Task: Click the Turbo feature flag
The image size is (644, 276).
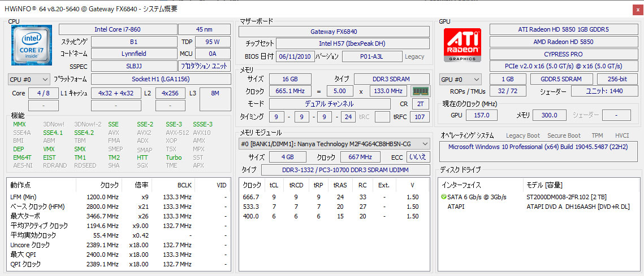Action: point(174,157)
